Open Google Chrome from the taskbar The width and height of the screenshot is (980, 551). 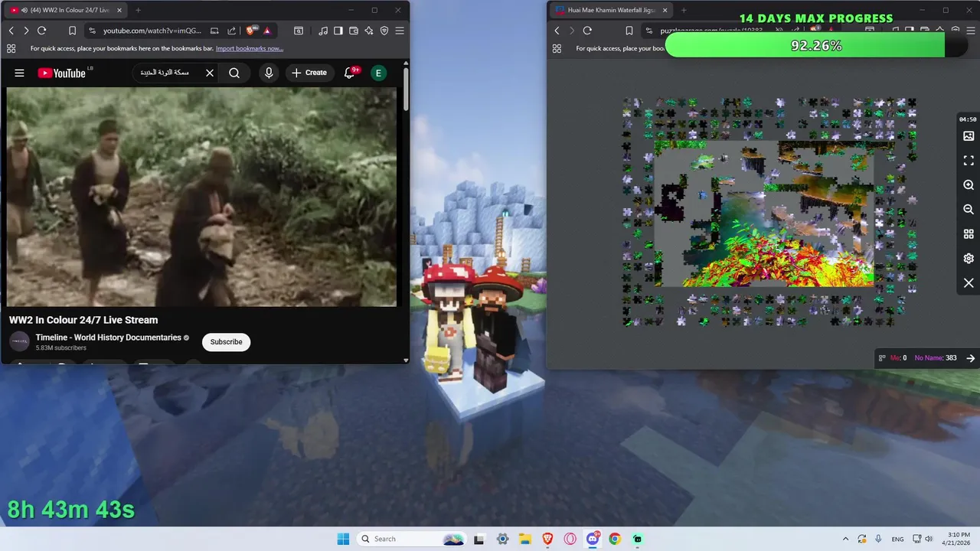[x=615, y=539]
